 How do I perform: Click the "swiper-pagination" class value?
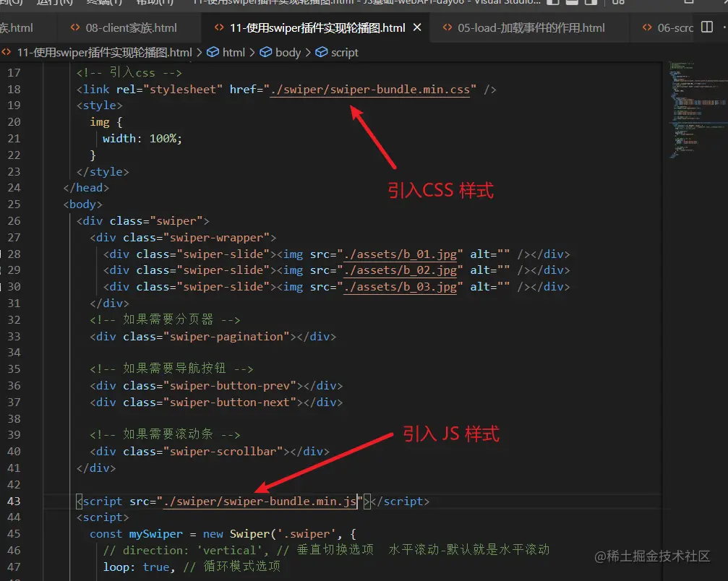[x=226, y=337]
